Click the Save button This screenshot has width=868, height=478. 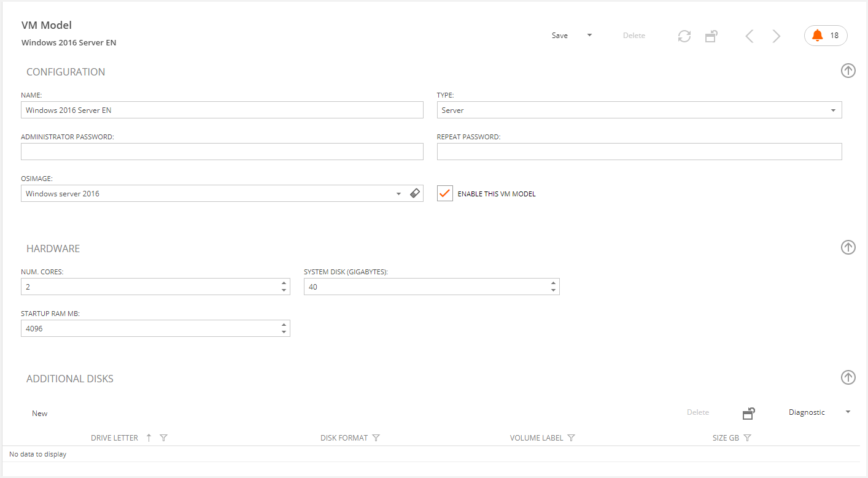pos(560,36)
